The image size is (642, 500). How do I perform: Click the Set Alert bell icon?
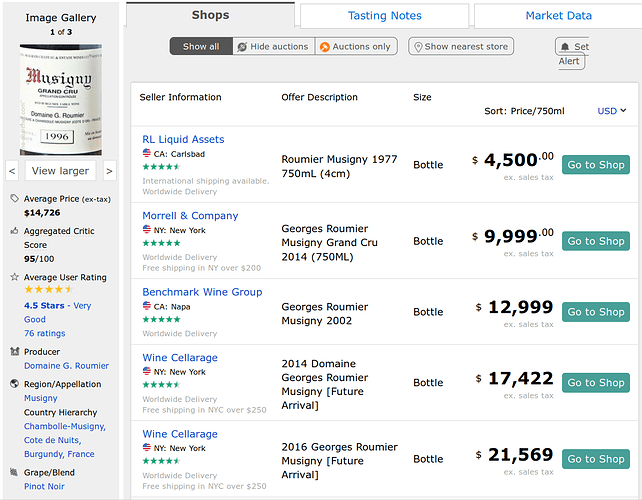(566, 47)
